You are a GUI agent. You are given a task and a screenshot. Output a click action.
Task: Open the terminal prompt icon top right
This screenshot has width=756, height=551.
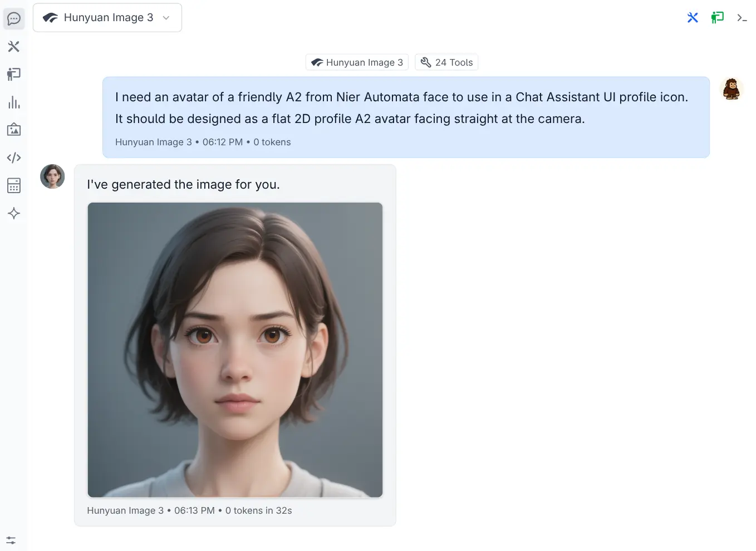pos(742,18)
